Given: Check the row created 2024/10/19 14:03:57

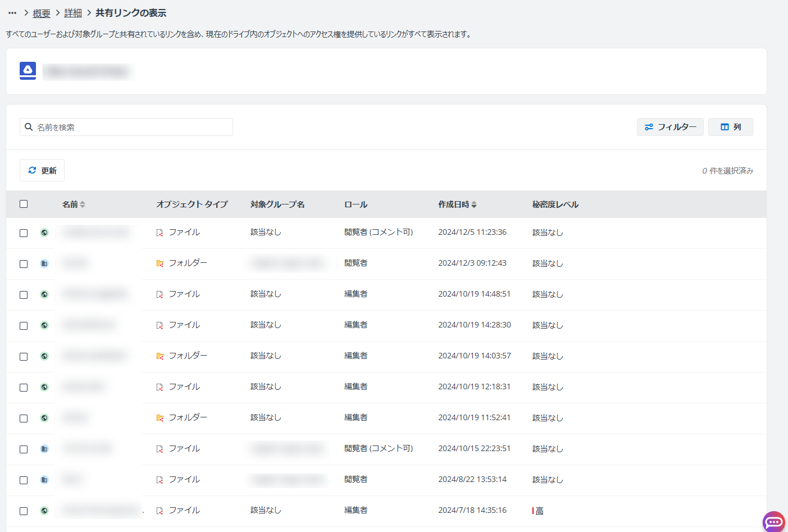Looking at the screenshot, I should point(24,357).
